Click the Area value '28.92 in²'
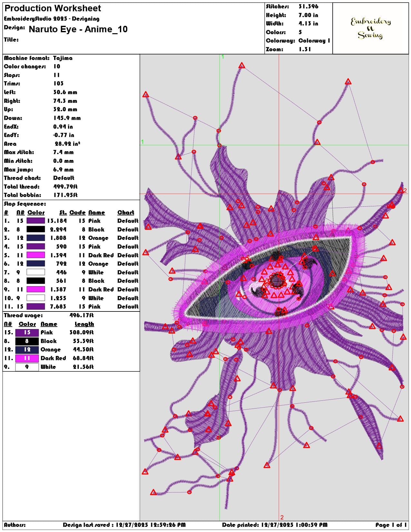411x532 pixels. pyautogui.click(x=67, y=144)
